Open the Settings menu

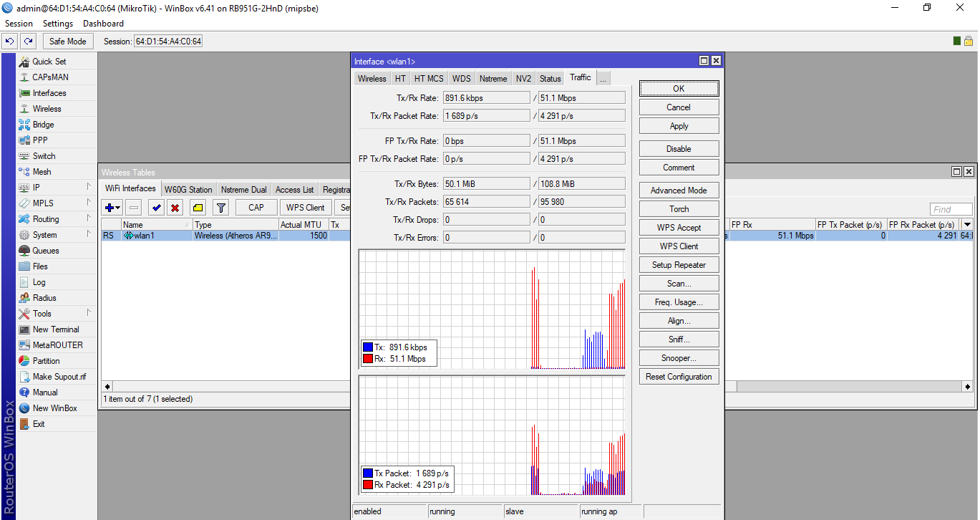tap(58, 24)
